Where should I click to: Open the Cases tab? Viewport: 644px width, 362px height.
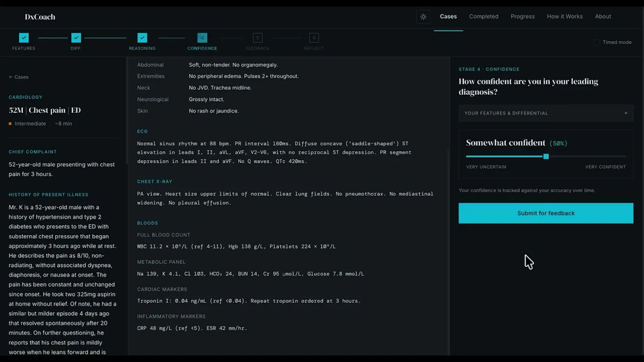[x=448, y=16]
